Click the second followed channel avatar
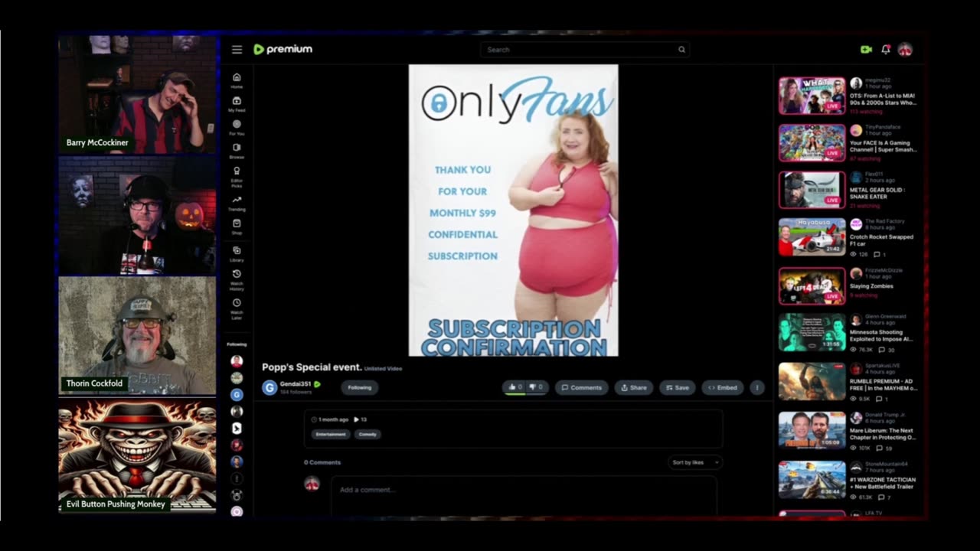The width and height of the screenshot is (980, 551). (x=237, y=378)
